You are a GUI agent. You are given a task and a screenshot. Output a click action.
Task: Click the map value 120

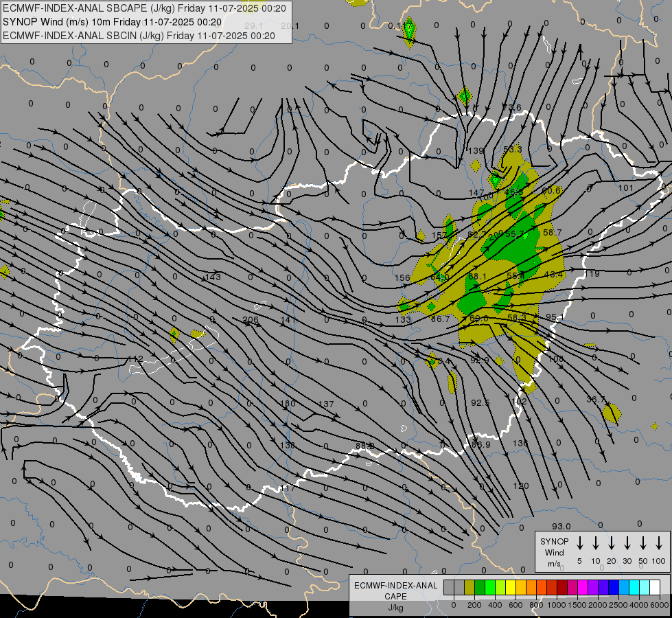pos(521,485)
